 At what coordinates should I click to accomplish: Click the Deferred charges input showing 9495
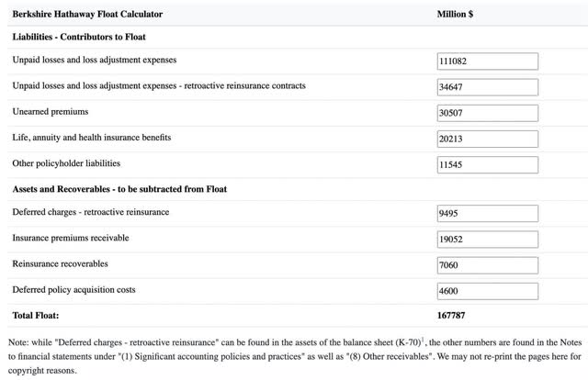[487, 214]
